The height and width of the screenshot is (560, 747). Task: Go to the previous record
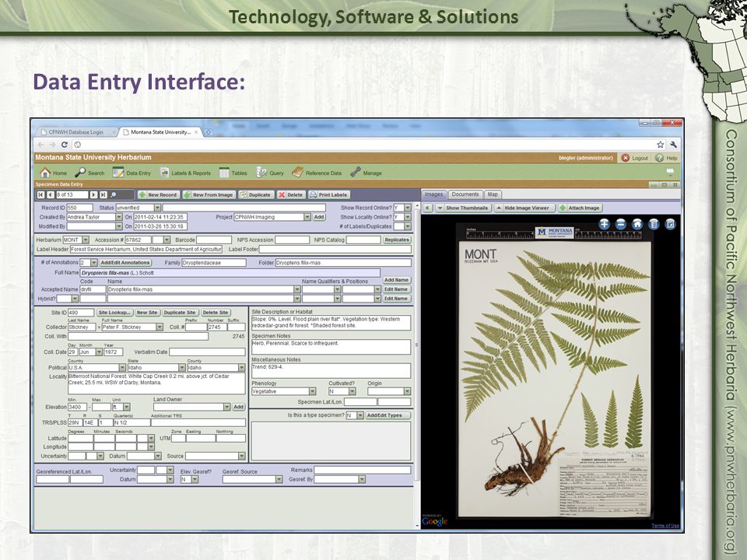click(50, 194)
